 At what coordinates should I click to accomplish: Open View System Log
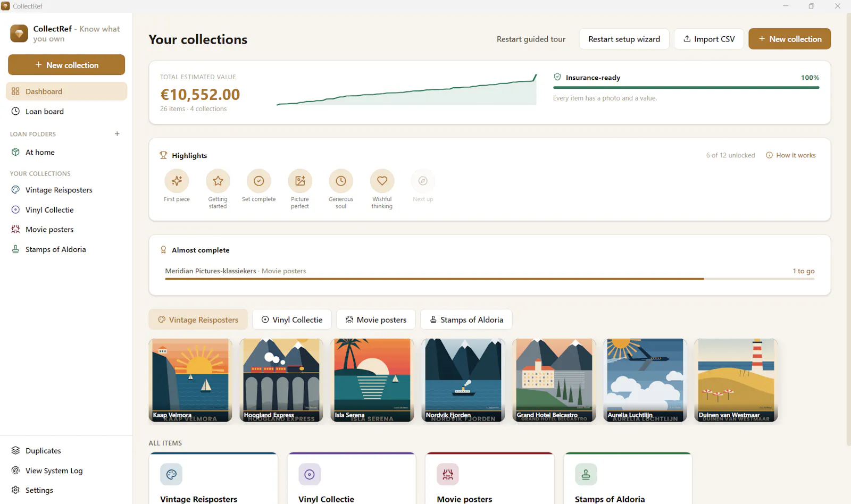(x=66, y=471)
